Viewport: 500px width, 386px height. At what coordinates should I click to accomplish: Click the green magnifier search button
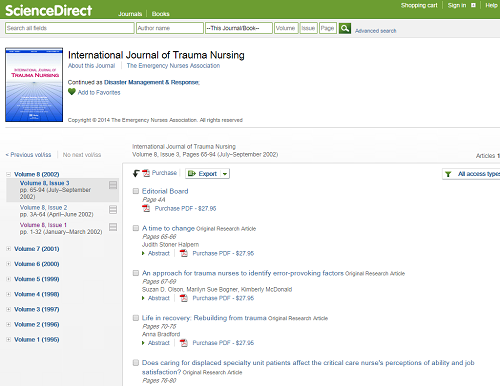(x=345, y=28)
